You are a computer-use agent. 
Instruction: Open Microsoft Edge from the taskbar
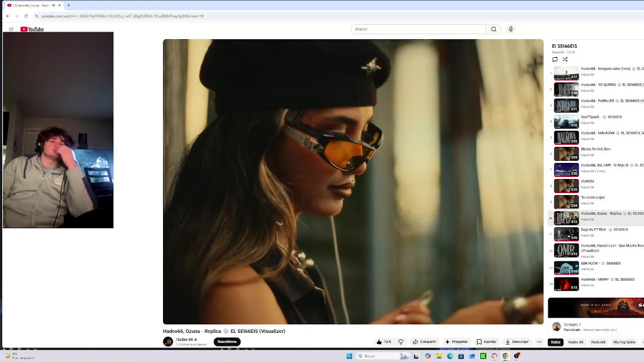coord(450,356)
